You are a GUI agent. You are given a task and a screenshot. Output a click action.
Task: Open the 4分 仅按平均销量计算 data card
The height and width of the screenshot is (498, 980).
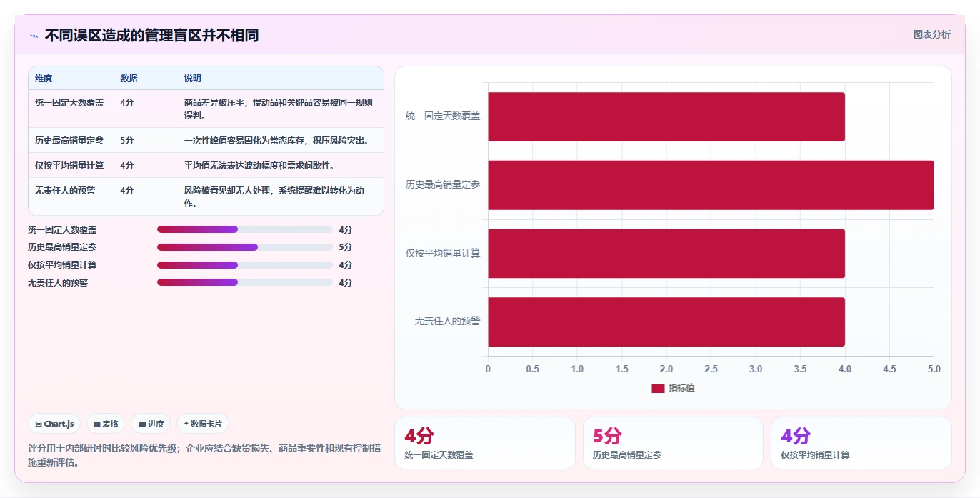(861, 443)
